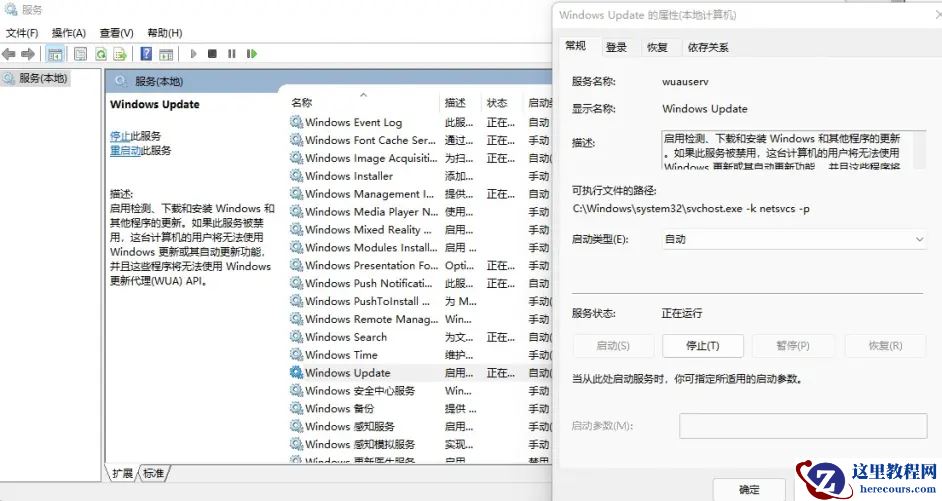Open the 帮助(H) menu

coord(165,33)
